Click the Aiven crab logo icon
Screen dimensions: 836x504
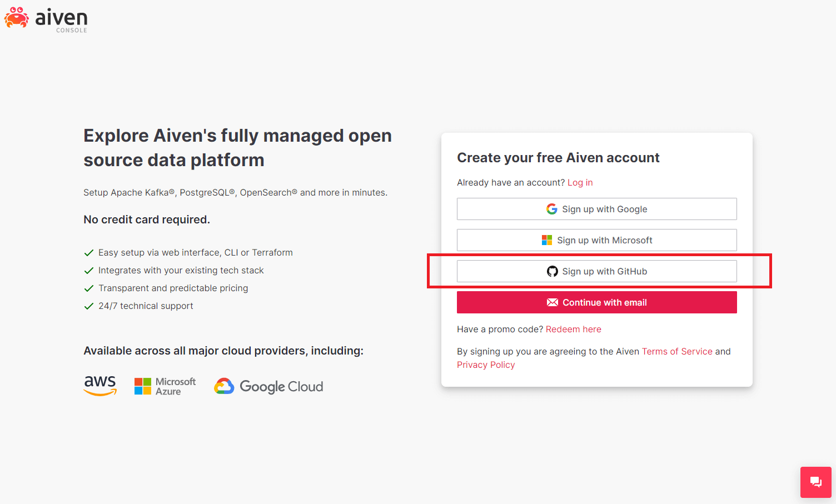[17, 17]
